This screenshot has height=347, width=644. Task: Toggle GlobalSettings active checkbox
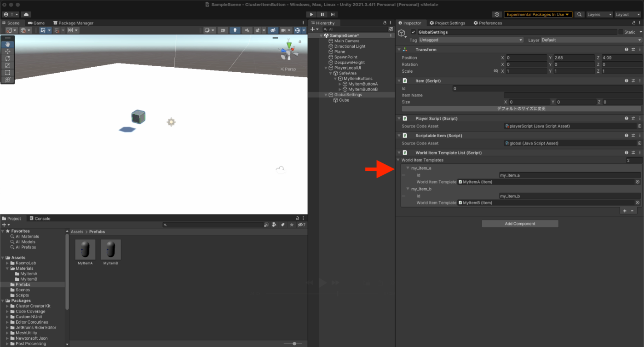point(413,32)
